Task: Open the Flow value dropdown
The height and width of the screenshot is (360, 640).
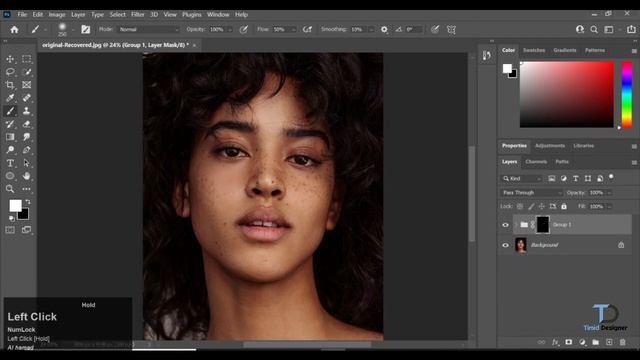Action: pyautogui.click(x=293, y=29)
